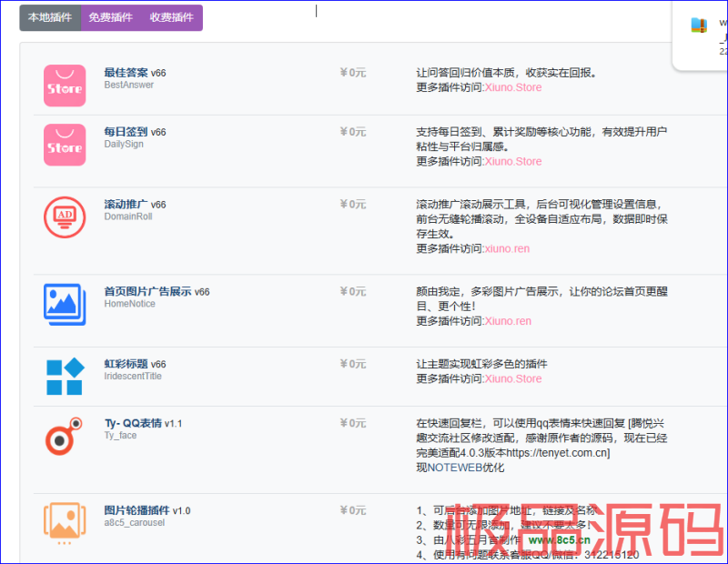The height and width of the screenshot is (564, 728).
Task: Click the red AD monitor icon
Action: pyautogui.click(x=65, y=217)
